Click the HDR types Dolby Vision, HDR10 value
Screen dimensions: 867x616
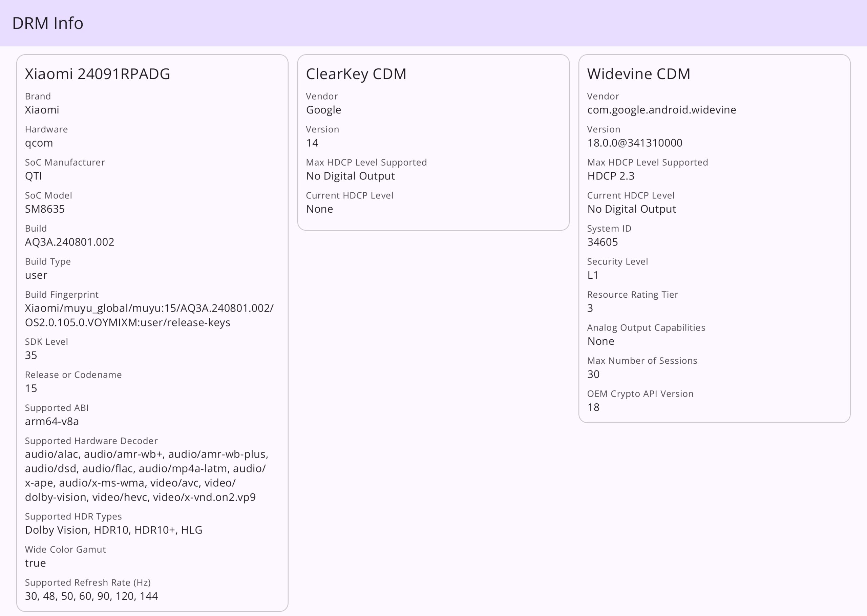click(x=113, y=530)
